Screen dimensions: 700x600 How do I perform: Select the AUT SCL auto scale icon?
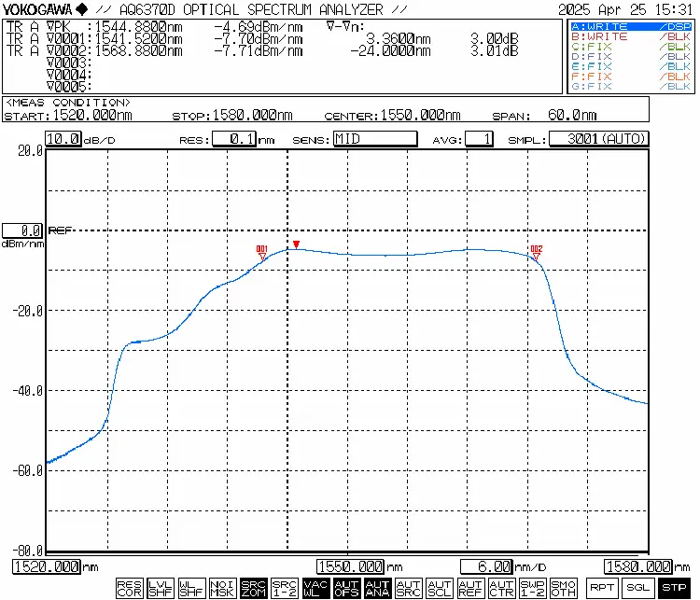point(439,588)
